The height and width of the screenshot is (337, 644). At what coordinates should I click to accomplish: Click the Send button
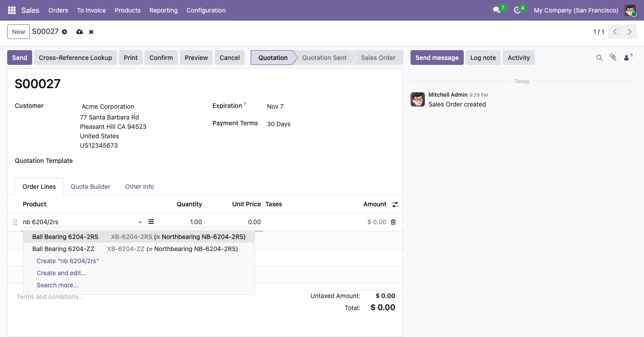tap(20, 58)
